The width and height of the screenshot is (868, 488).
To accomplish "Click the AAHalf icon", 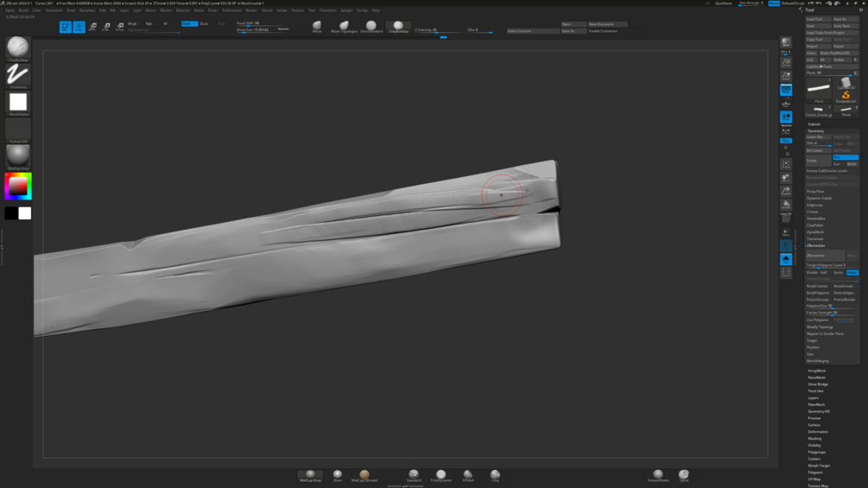I will 786,76.
